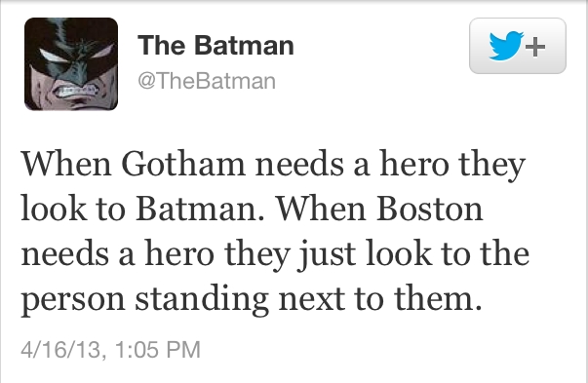Click the 1:05 PM time in timestamp
Image resolution: width=588 pixels, height=383 pixels.
[158, 349]
